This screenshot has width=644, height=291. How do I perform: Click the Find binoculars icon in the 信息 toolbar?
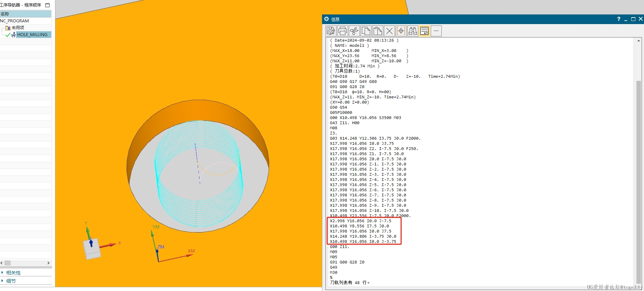412,31
